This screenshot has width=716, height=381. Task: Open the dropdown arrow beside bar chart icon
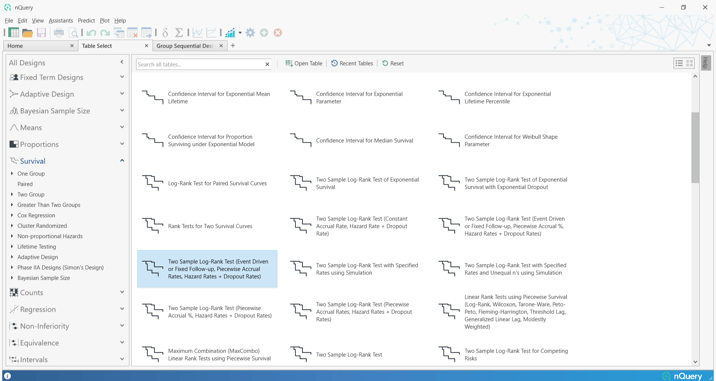240,32
